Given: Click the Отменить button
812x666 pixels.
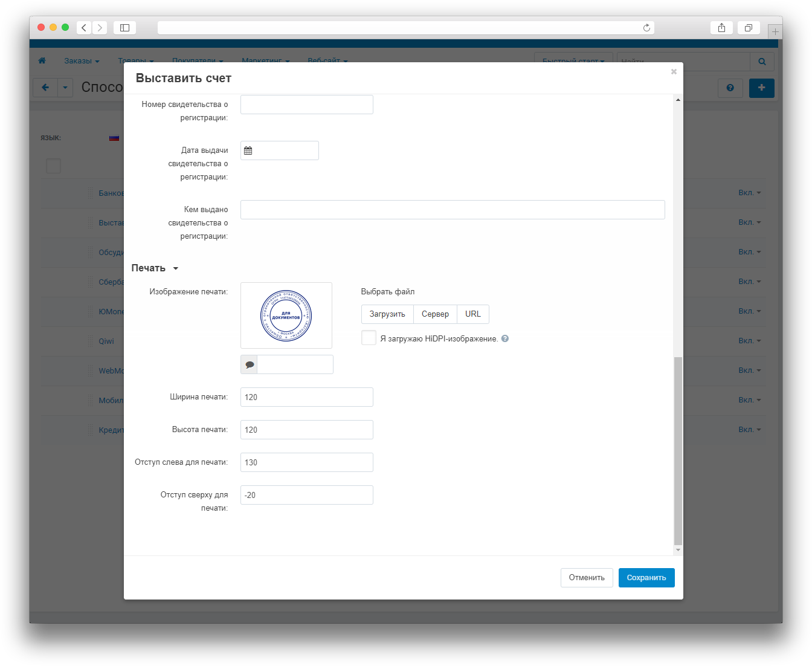Looking at the screenshot, I should point(587,578).
